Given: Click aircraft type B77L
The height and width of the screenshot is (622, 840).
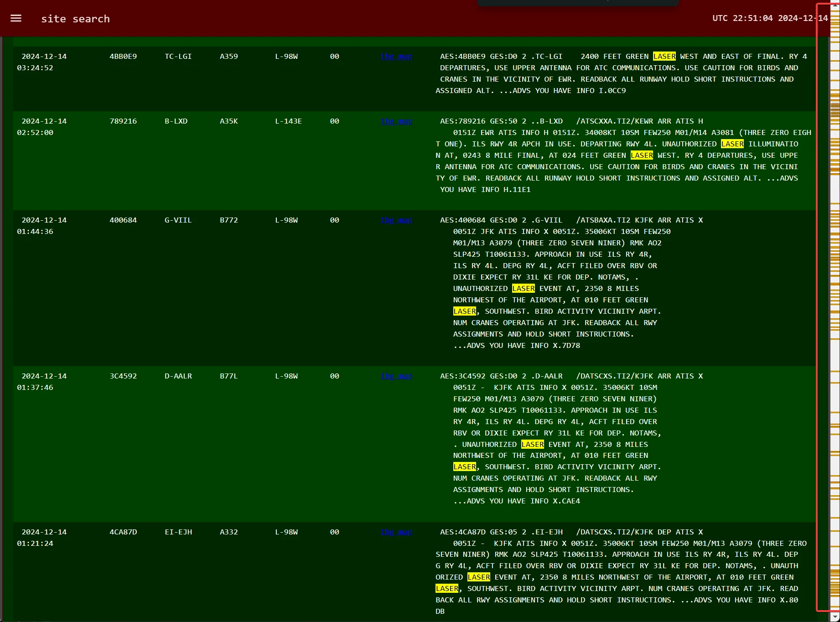Looking at the screenshot, I should [x=229, y=376].
